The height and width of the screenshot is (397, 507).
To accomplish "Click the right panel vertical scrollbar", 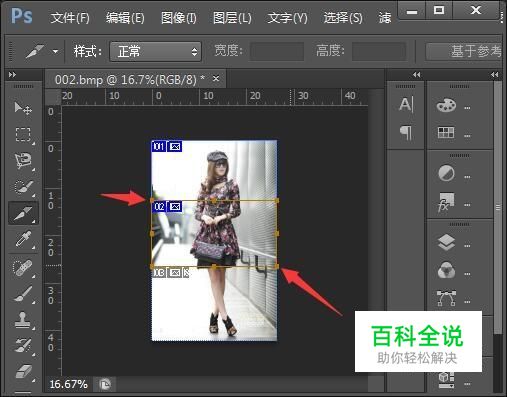I will tap(498, 207).
